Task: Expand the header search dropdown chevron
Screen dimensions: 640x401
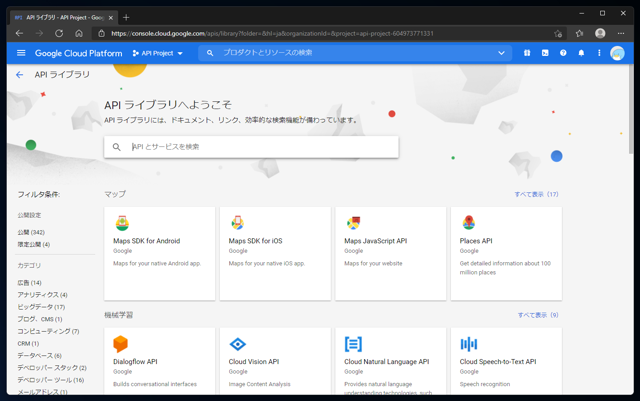Action: (501, 53)
